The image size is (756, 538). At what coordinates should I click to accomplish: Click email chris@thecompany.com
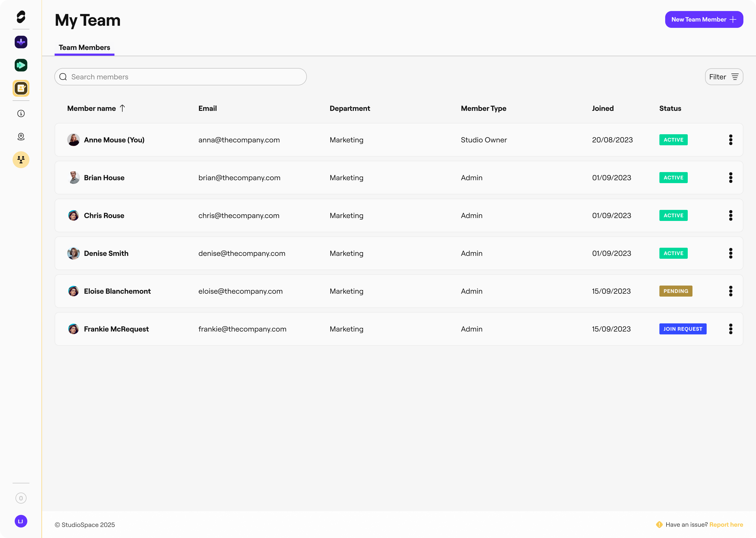pyautogui.click(x=239, y=215)
